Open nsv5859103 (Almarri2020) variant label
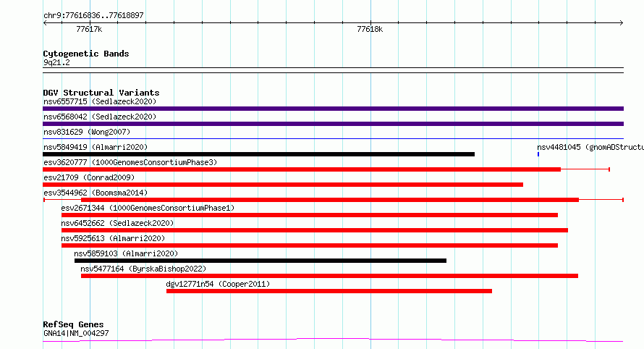This screenshot has height=349, width=644. (x=126, y=253)
